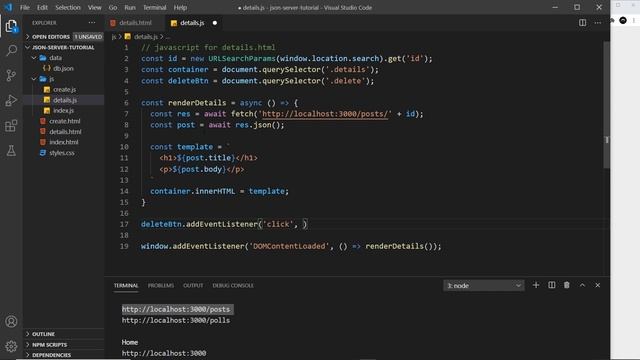Image resolution: width=640 pixels, height=360 pixels.
Task: Open the View menu
Action: (94, 7)
